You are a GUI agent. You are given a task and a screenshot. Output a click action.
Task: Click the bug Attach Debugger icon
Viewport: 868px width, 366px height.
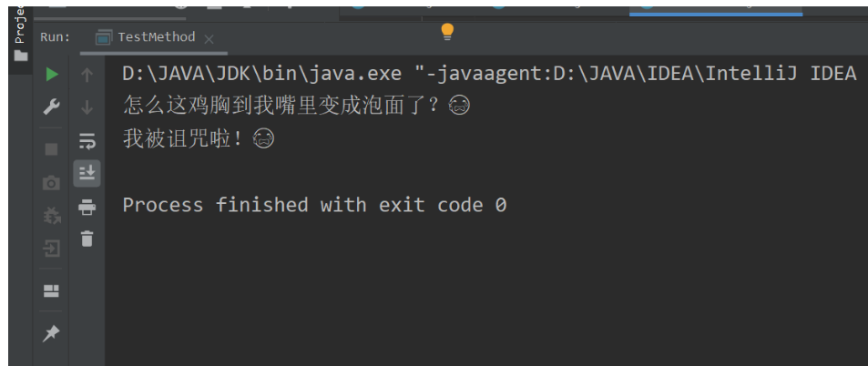pos(52,216)
